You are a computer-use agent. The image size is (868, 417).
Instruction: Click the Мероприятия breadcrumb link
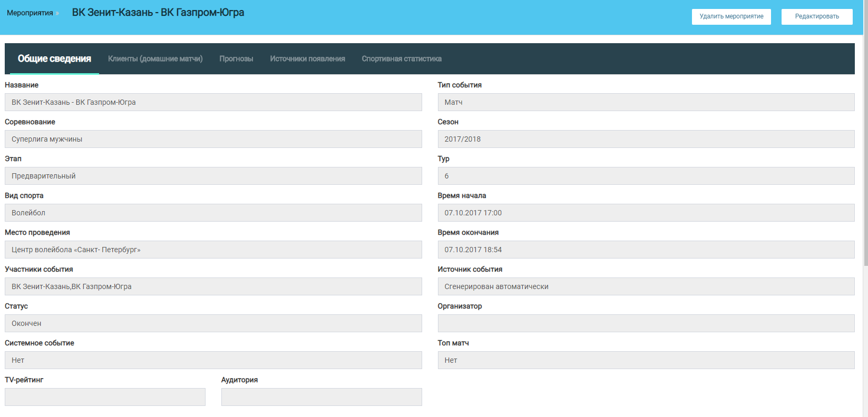(30, 13)
